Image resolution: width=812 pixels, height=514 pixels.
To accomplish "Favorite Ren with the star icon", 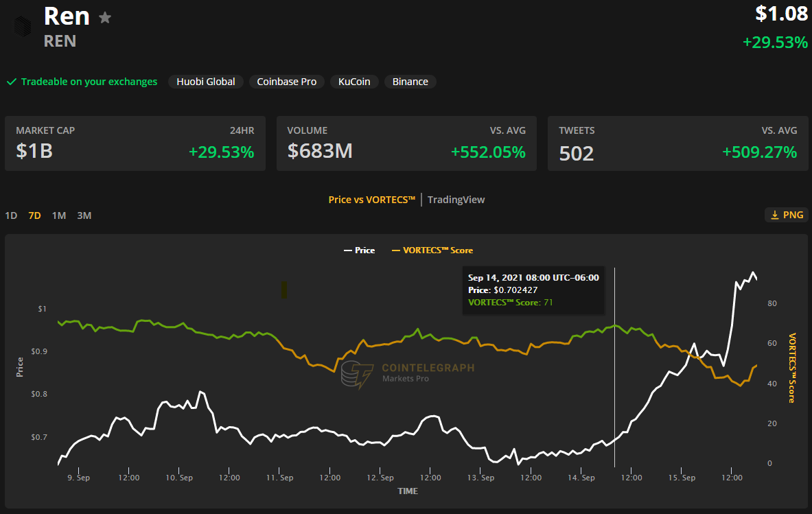I will pyautogui.click(x=105, y=17).
